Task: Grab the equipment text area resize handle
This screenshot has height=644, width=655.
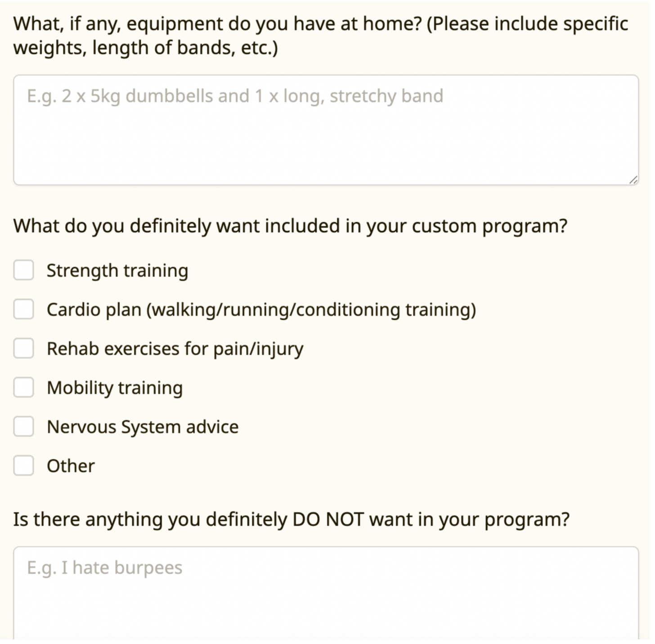Action: [x=633, y=179]
